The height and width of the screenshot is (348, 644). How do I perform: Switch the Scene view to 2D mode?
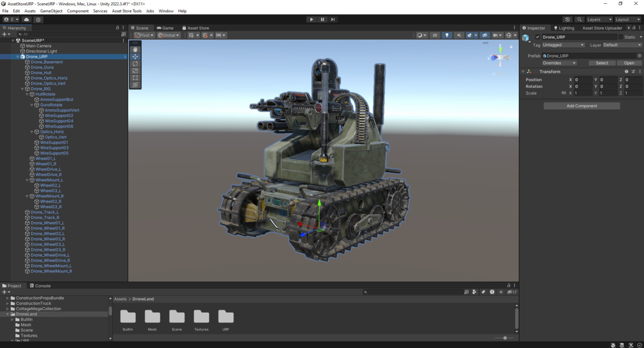[x=435, y=35]
